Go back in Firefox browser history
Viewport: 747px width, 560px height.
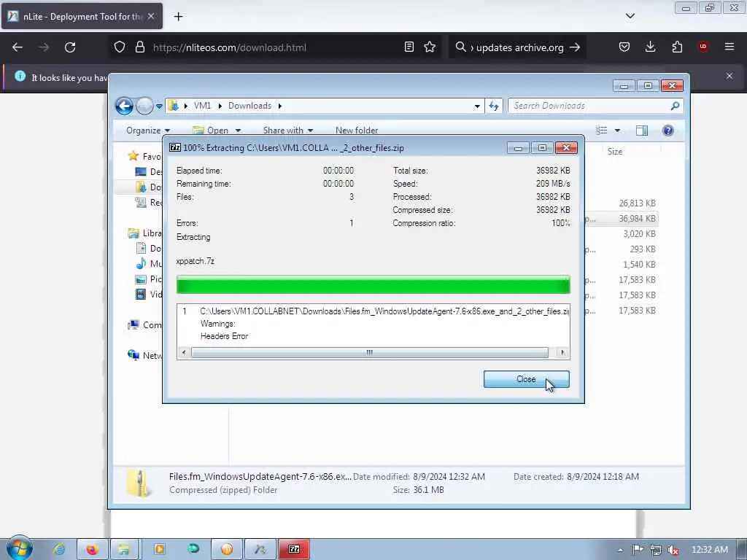[x=18, y=47]
